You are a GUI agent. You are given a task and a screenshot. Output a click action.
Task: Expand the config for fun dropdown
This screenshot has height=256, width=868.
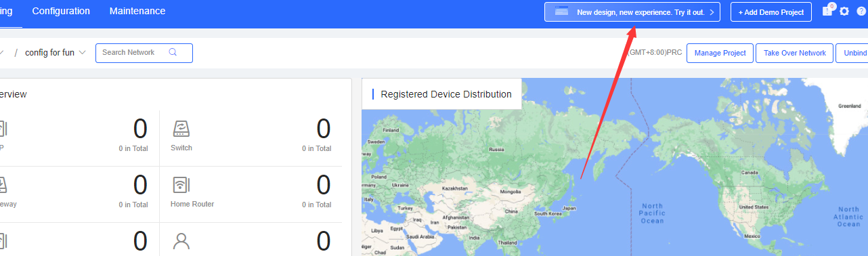(82, 52)
